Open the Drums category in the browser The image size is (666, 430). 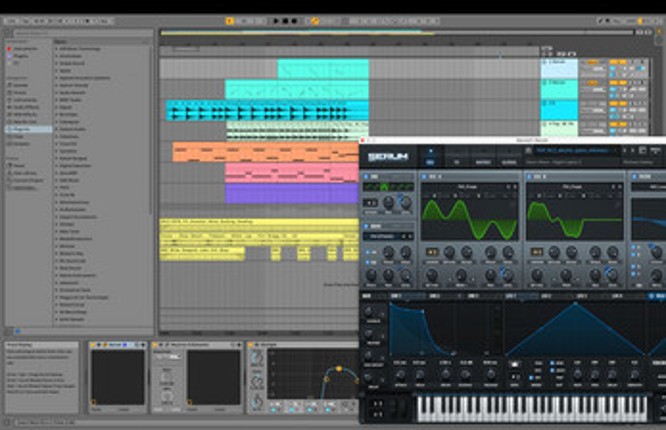17,93
